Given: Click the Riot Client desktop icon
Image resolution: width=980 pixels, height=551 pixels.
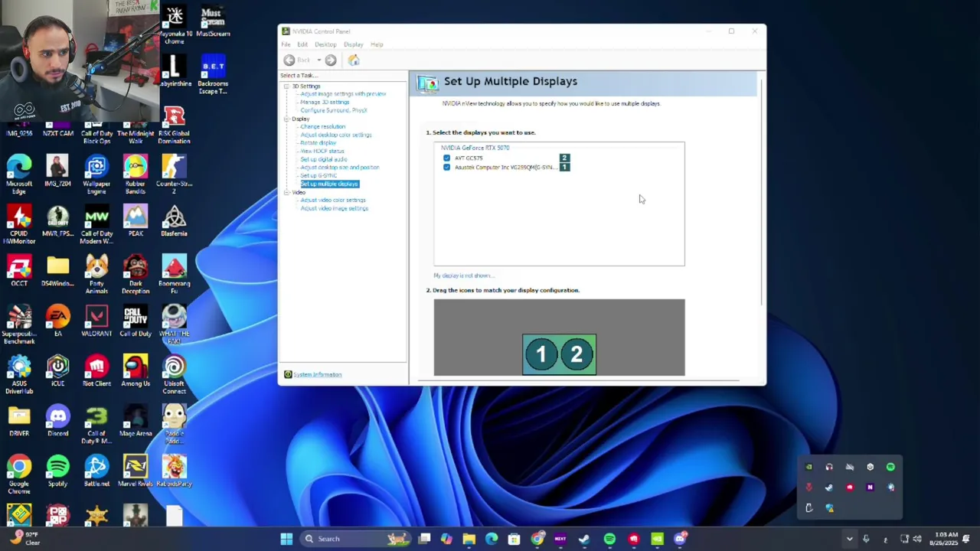Looking at the screenshot, I should (96, 371).
